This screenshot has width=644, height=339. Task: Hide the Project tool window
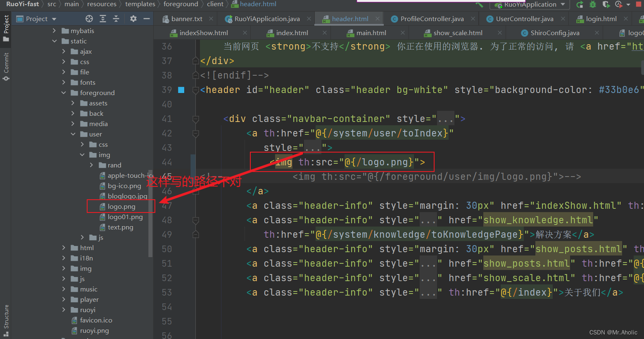[146, 19]
